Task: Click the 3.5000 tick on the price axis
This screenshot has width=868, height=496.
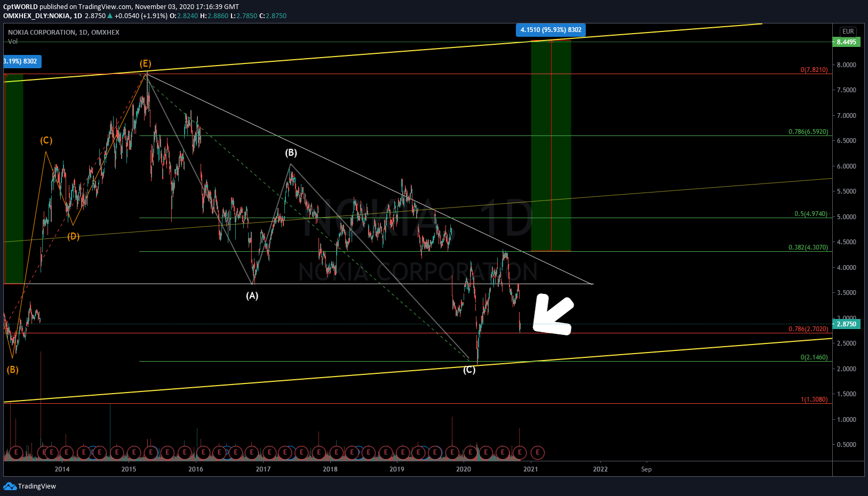Action: [846, 293]
